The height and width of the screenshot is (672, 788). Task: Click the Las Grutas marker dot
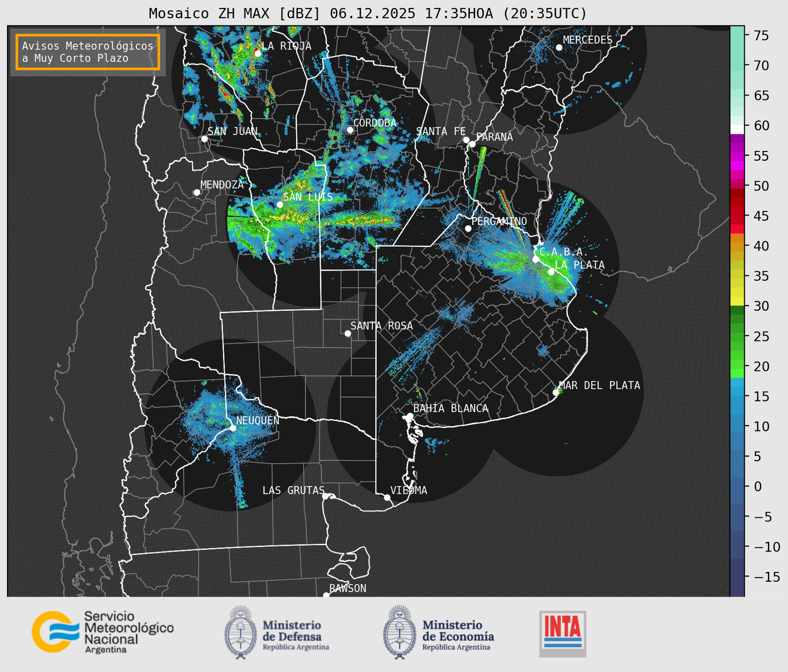(x=326, y=496)
